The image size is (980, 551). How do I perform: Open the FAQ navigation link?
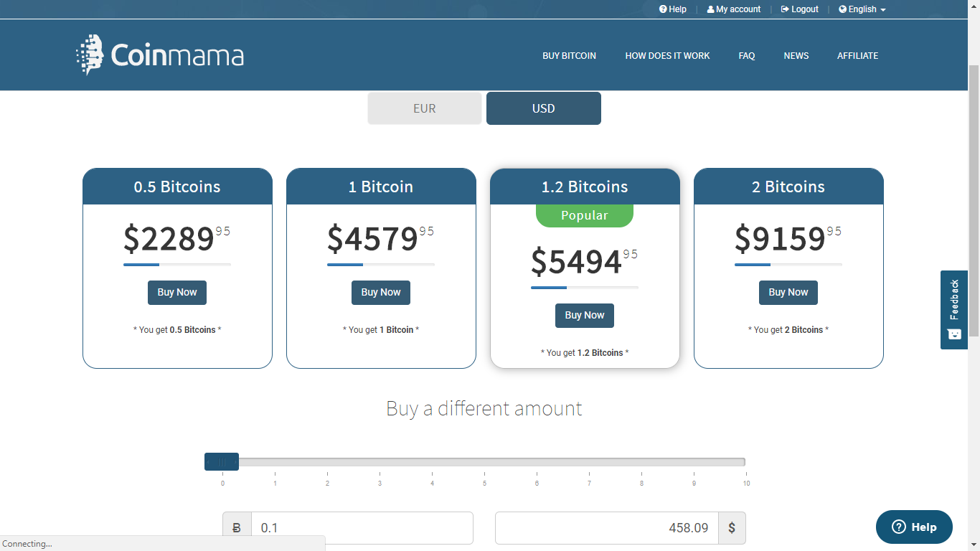coord(746,56)
